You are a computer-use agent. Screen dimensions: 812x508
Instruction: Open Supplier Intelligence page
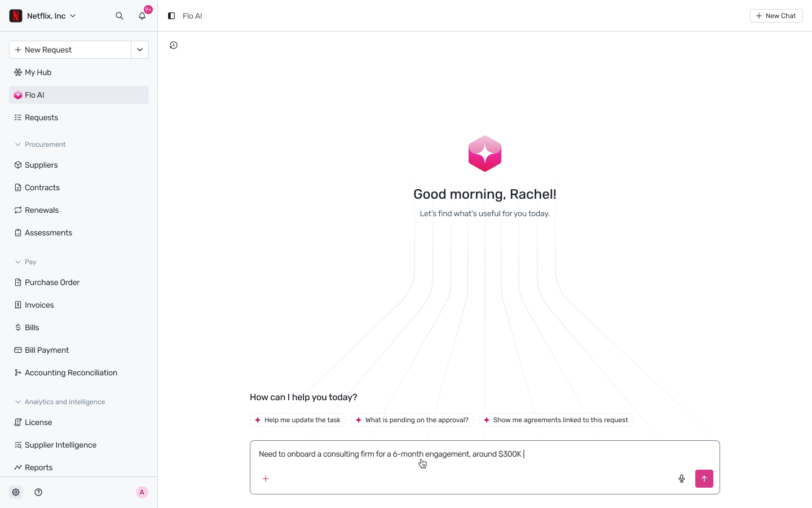[x=79, y=445]
